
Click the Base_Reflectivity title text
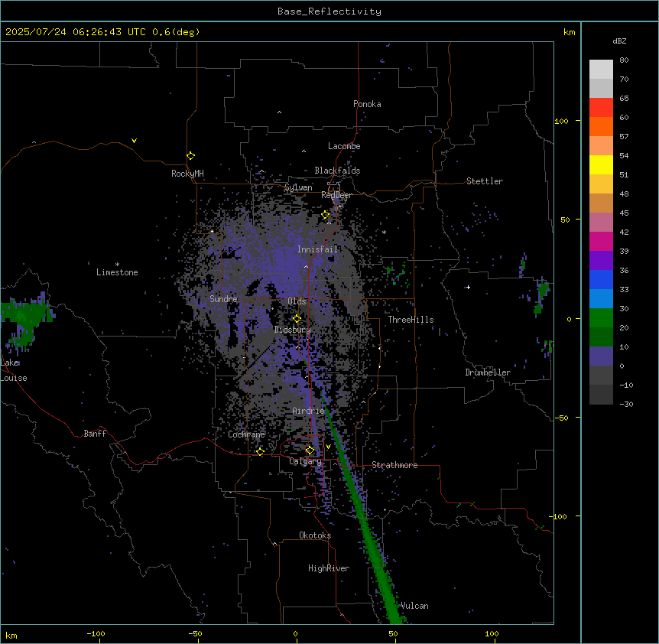(329, 11)
